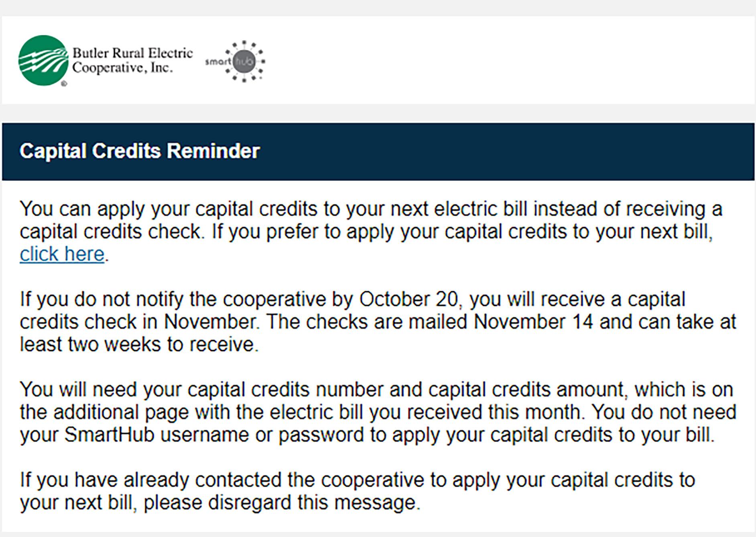
Task: Click the registered trademark symbol under the logo
Action: (x=64, y=84)
